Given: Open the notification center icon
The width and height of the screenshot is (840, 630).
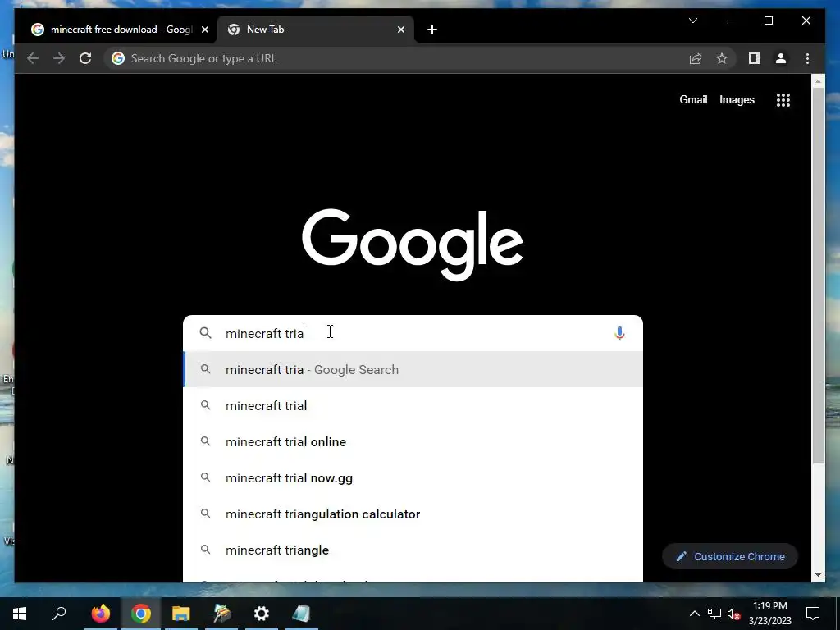Looking at the screenshot, I should pyautogui.click(x=813, y=614).
